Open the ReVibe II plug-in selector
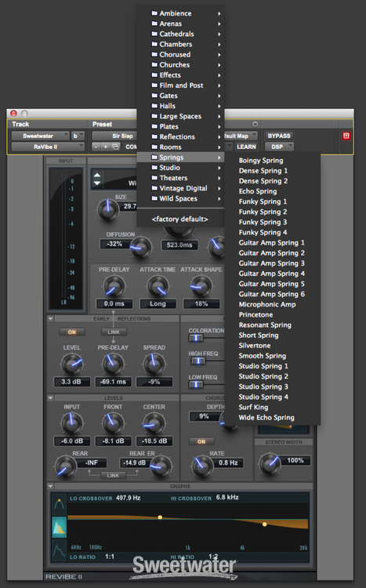This screenshot has height=588, width=366. 48,147
